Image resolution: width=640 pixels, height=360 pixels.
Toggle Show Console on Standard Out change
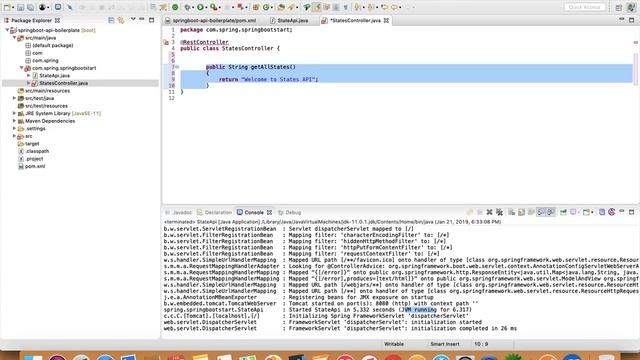541,212
